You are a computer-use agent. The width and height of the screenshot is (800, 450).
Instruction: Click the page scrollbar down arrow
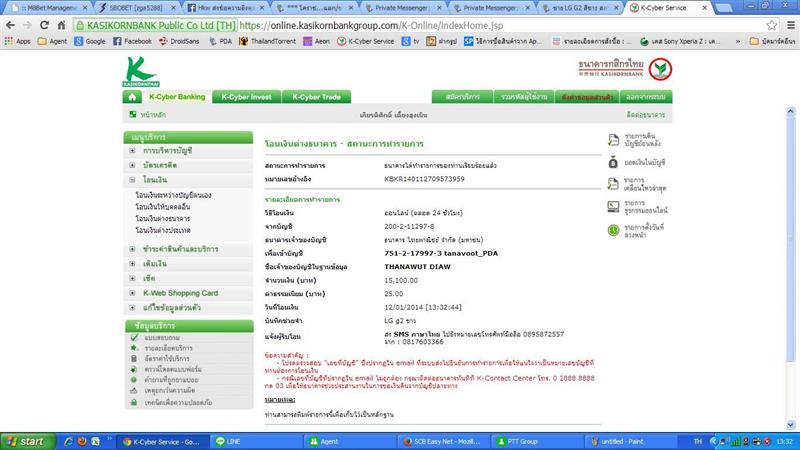coord(791,424)
